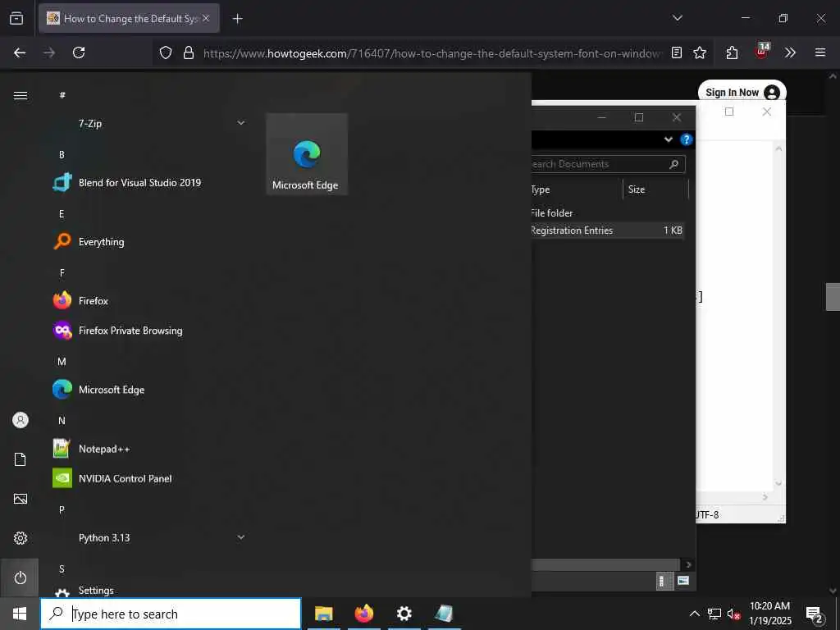Open the Microsoft Edge pinned tile
840x630 pixels.
pos(307,154)
